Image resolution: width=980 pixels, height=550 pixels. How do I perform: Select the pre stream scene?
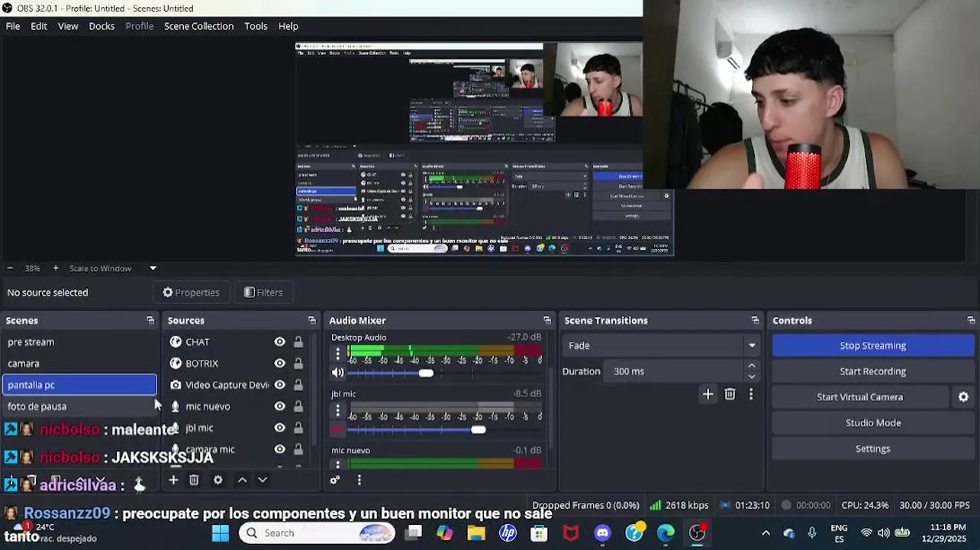coord(79,341)
